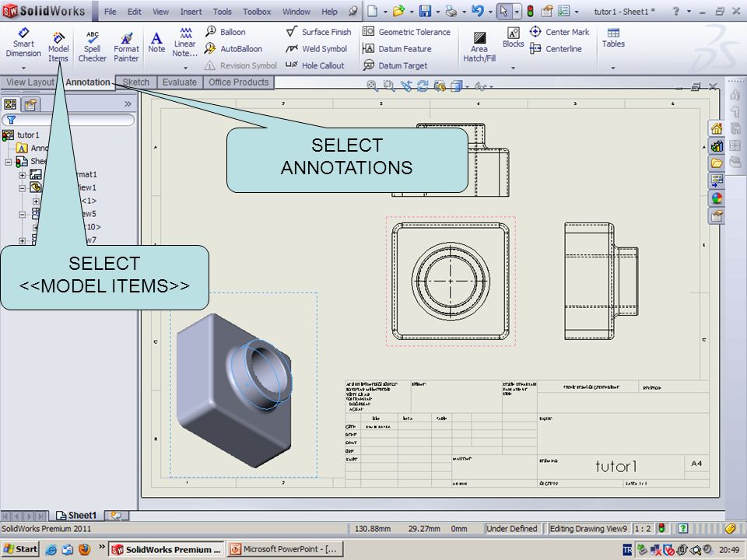
Task: Collapse the Drawing View1 tree node
Action: click(x=22, y=188)
